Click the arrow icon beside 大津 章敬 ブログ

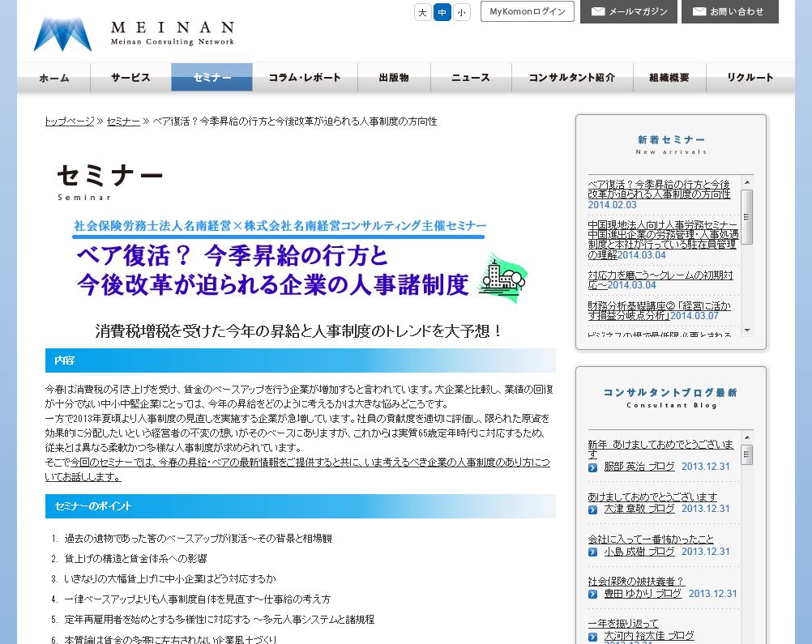593,510
